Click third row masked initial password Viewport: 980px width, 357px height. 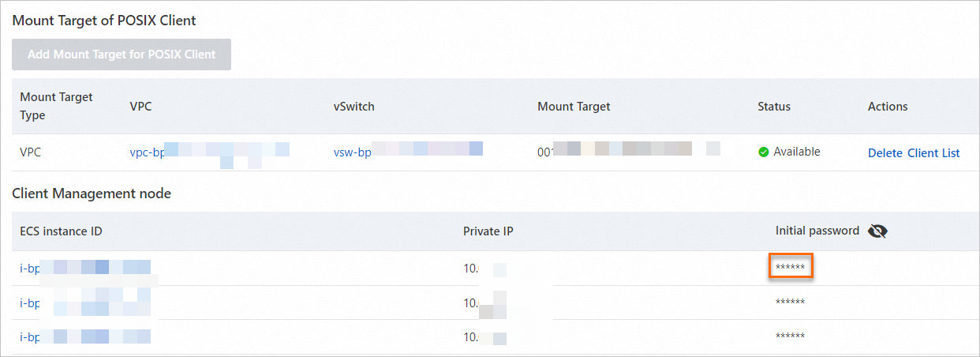(791, 336)
